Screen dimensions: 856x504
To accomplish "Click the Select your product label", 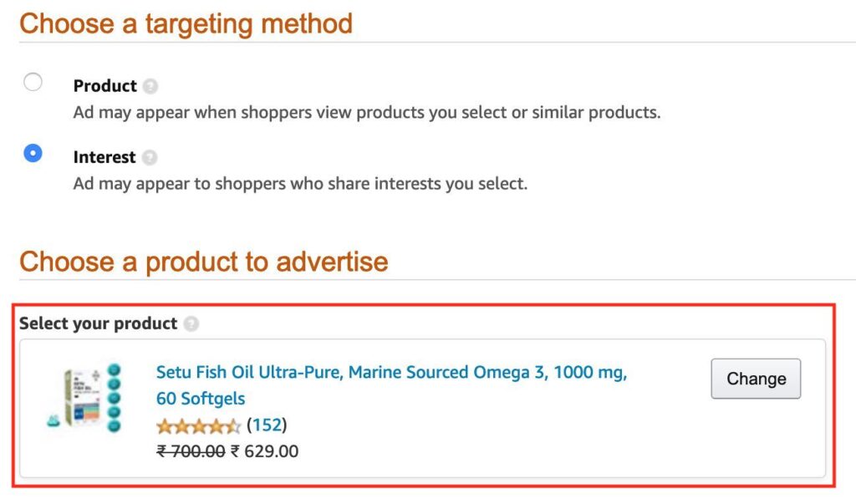I will click(99, 323).
